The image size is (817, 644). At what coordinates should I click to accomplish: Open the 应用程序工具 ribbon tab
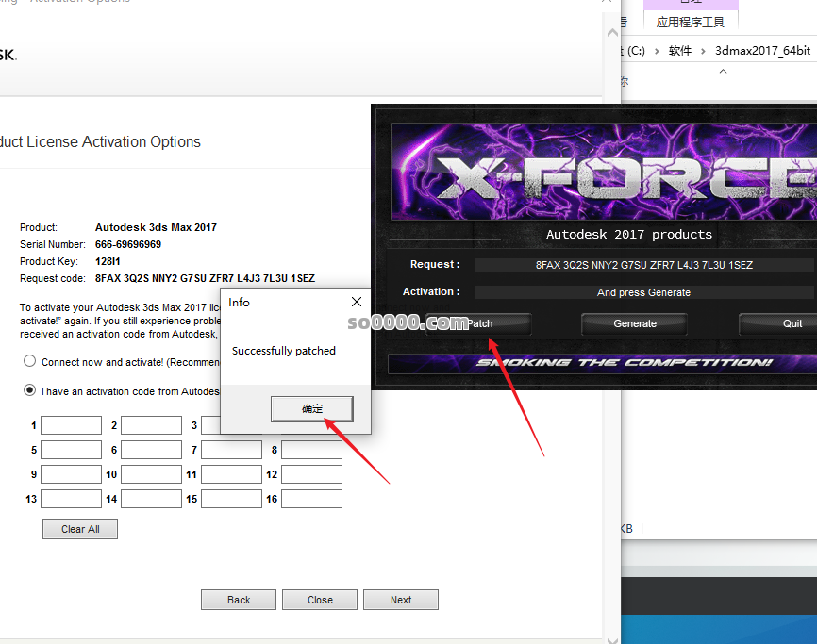pos(691,23)
